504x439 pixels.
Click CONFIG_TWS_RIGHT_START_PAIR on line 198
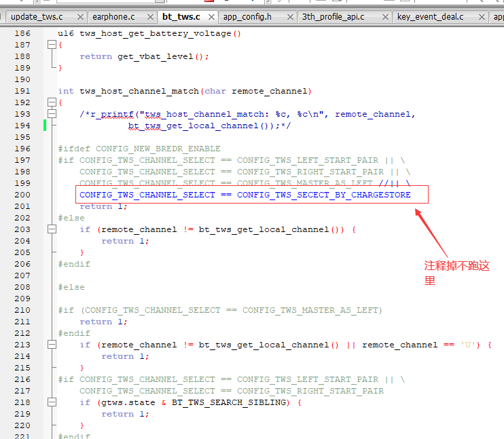pyautogui.click(x=310, y=172)
